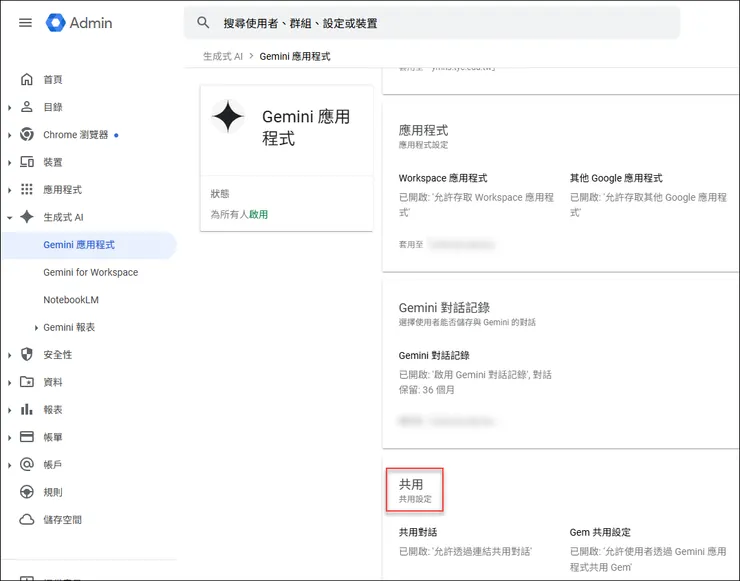Image resolution: width=740 pixels, height=581 pixels.
Task: Expand the 帳戶 tree arrow
Action: pos(9,465)
